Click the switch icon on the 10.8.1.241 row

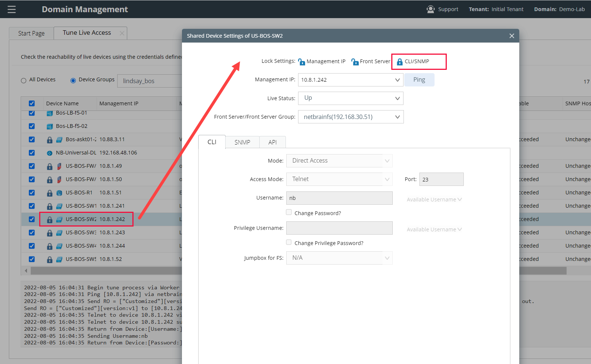click(x=59, y=206)
